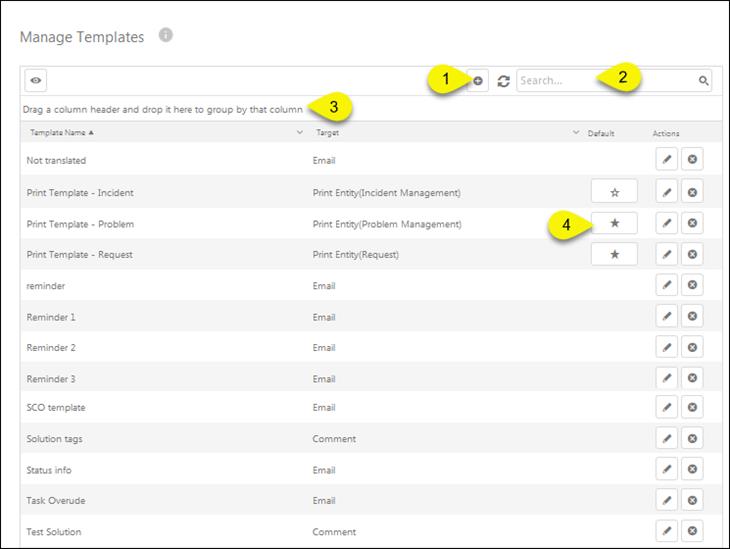The height and width of the screenshot is (549, 730).
Task: Delete the Print Template - Incident row
Action: 692,191
